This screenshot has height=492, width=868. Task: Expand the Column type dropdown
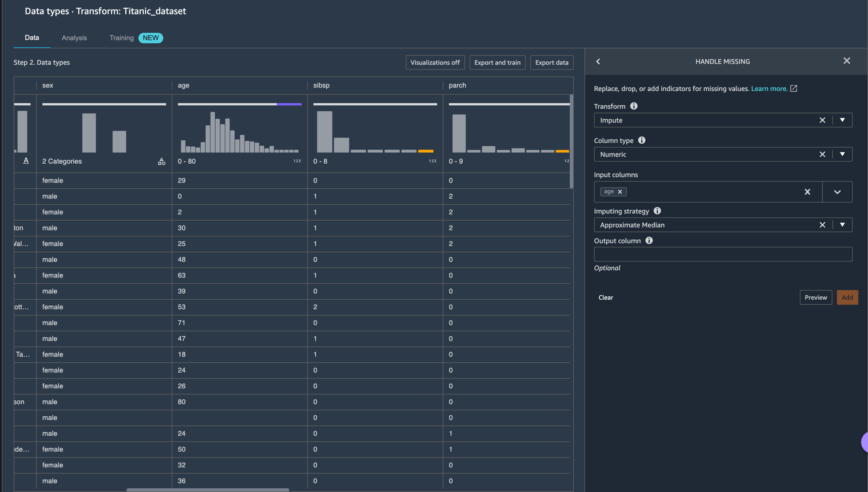click(x=842, y=154)
